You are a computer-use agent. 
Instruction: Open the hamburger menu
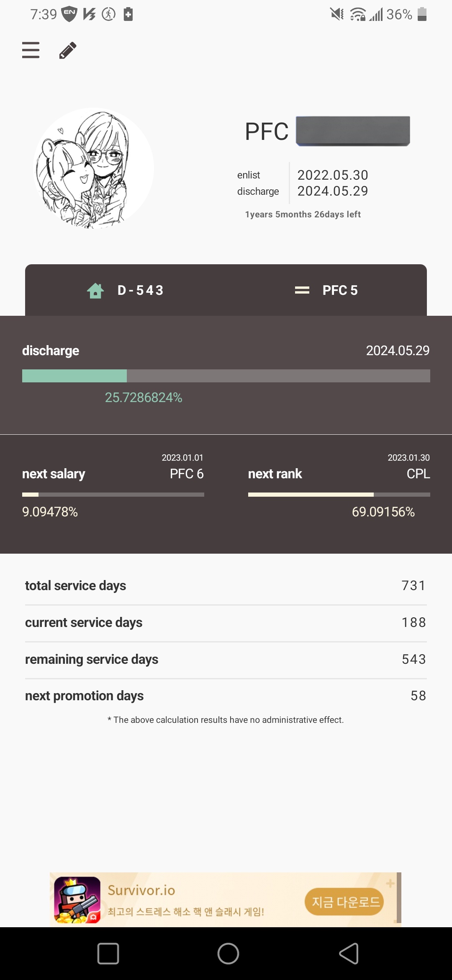pos(31,50)
